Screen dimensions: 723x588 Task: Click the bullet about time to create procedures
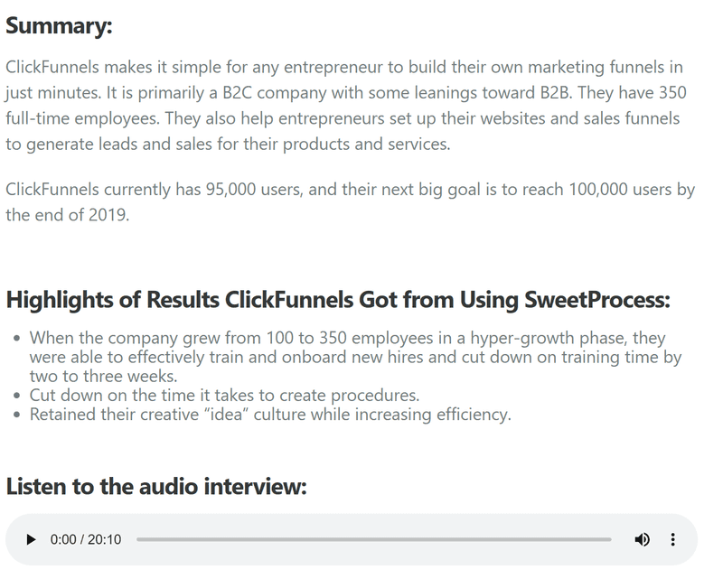[224, 396]
